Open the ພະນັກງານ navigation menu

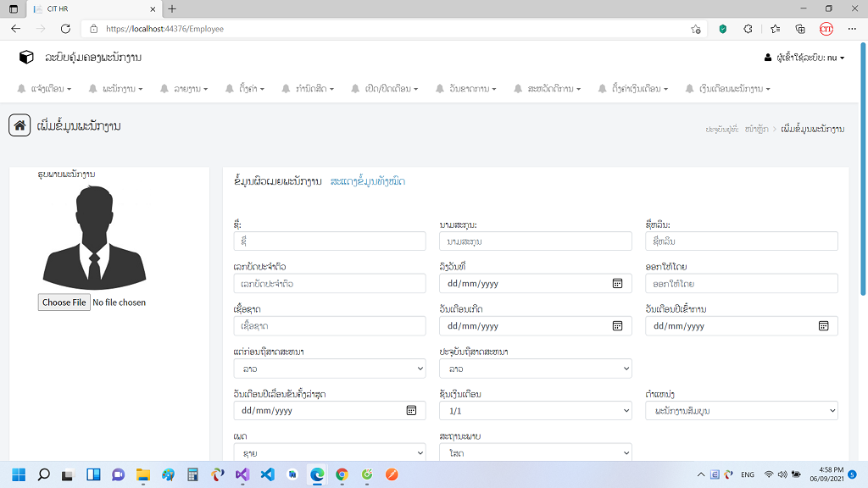[115, 88]
